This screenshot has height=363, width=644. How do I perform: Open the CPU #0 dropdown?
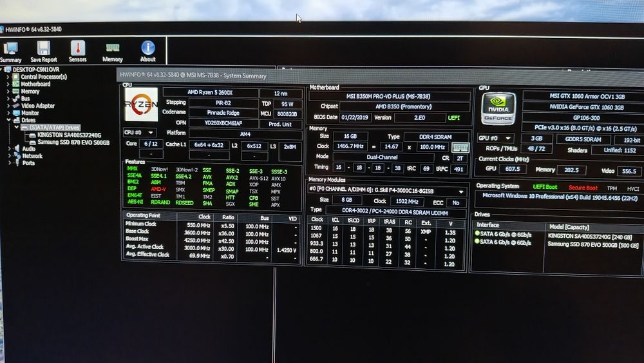coord(139,133)
